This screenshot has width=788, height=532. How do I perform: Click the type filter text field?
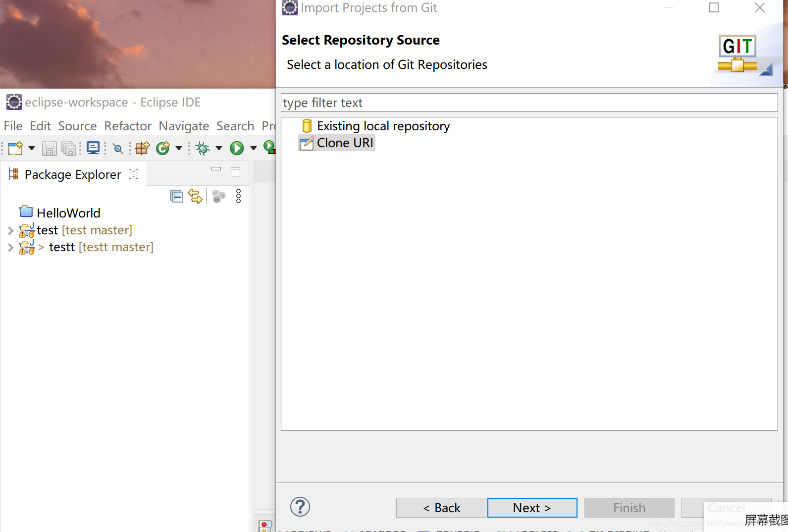(x=529, y=103)
